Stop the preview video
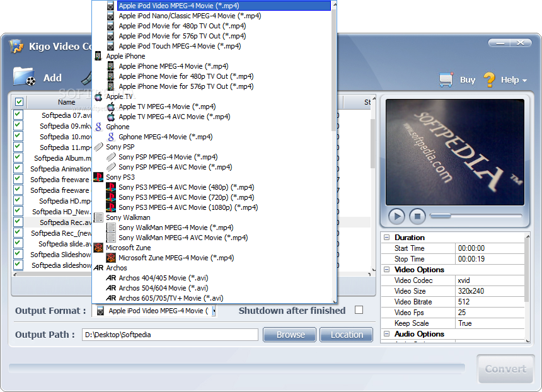Screen dimensions: 542x392 coord(417,216)
